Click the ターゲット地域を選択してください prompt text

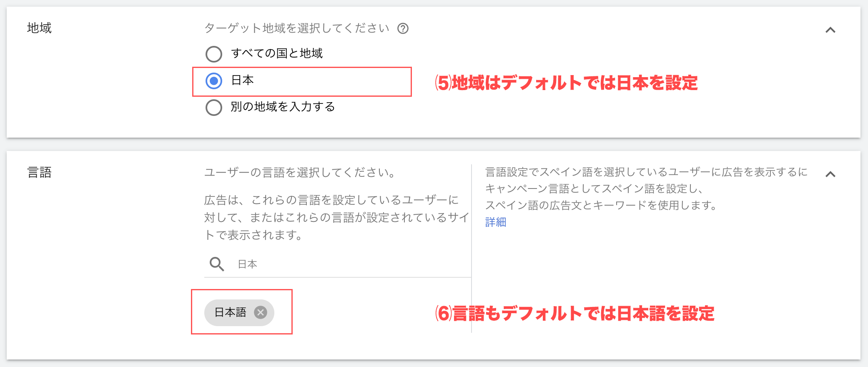coord(296,28)
